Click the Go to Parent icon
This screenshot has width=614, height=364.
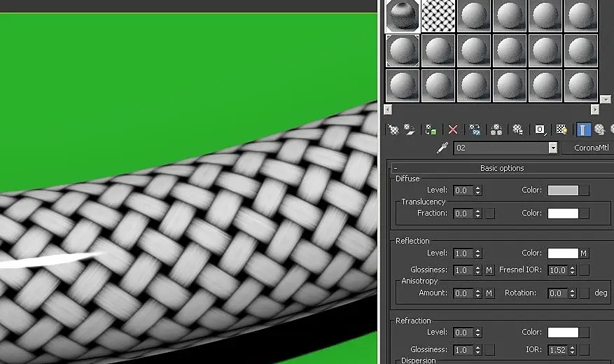[x=600, y=129]
